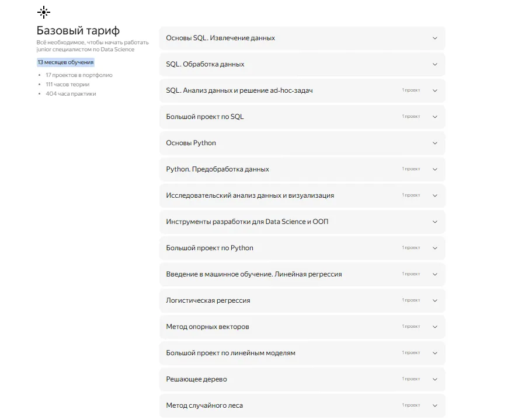This screenshot has width=522, height=420.
Task: Open the Метод опорных векторов section
Action: click(x=207, y=327)
